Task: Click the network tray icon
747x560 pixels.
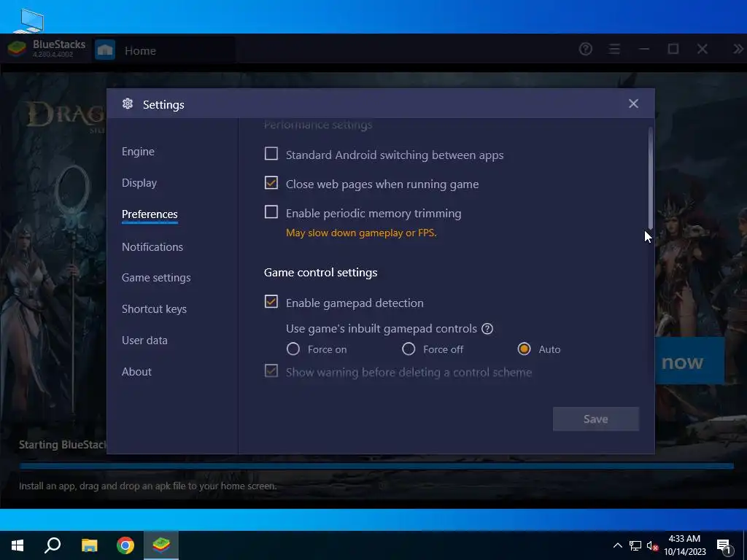Action: (635, 545)
